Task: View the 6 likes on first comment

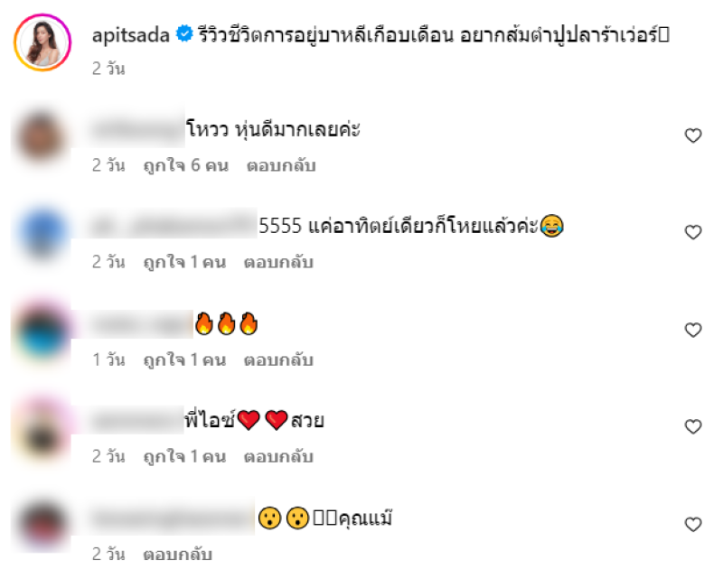Action: click(186, 165)
